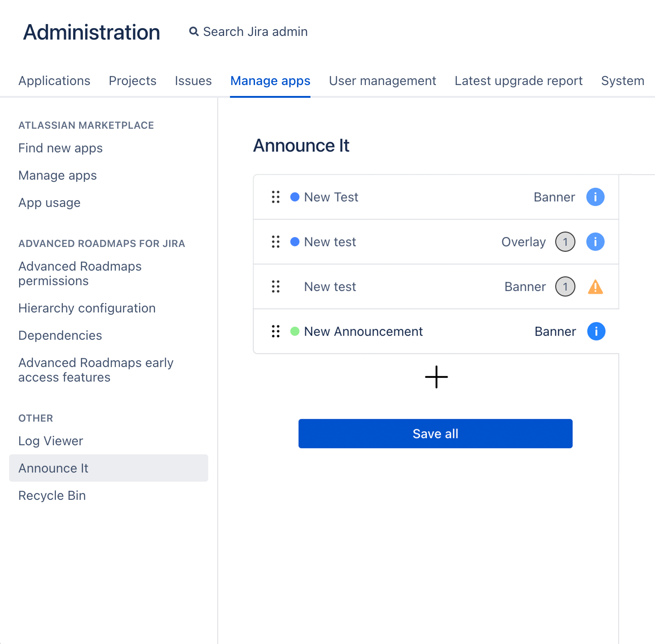Go to the System tab
Image resolution: width=655 pixels, height=644 pixels.
[622, 81]
